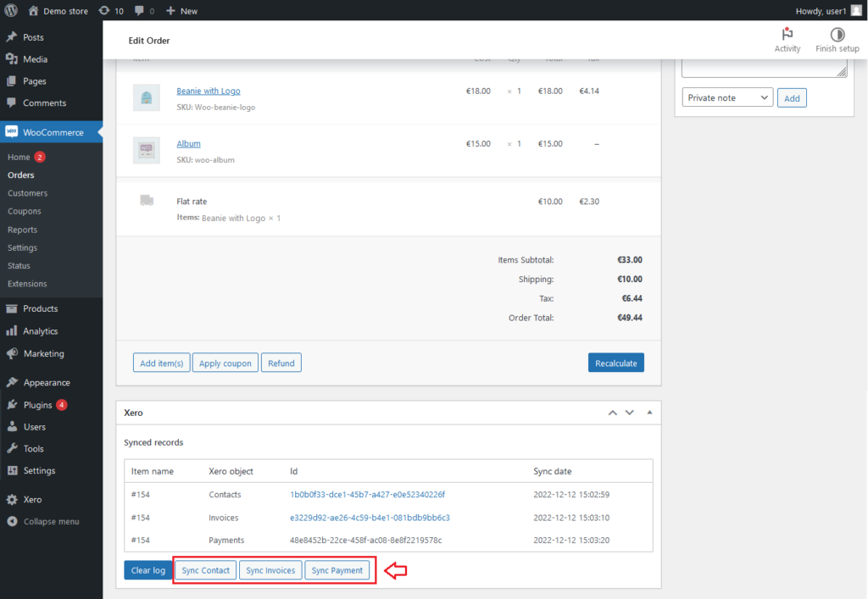Click the WordPress logo in the admin bar
This screenshot has width=868, height=599.
(x=11, y=10)
